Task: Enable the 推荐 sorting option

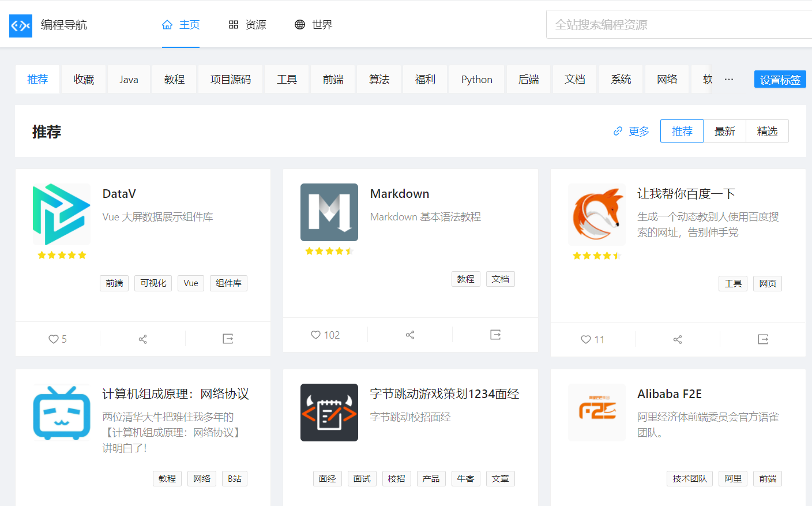Action: [x=682, y=131]
